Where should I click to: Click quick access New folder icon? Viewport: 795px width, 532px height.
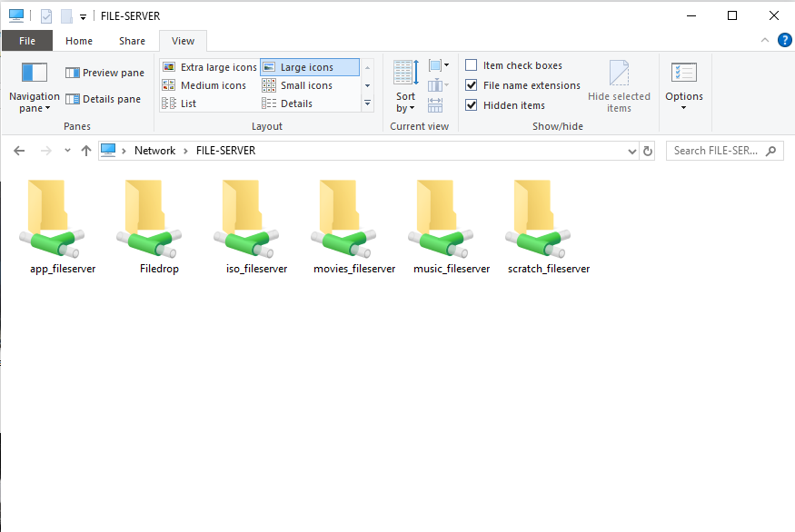(x=66, y=16)
